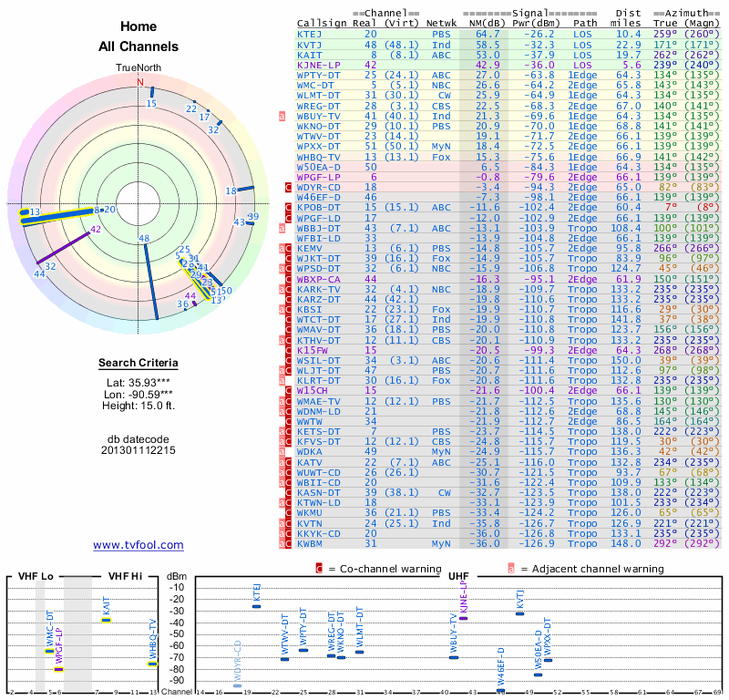Screen dimensions: 729x700
Task: Click co-channel icon in the legend
Action: point(319,569)
